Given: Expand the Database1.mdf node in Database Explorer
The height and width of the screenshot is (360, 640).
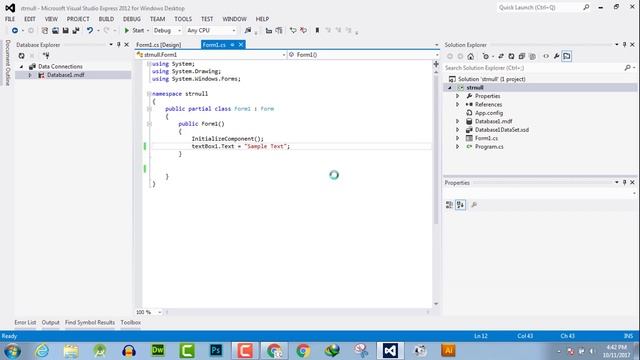Looking at the screenshot, I should (30, 75).
